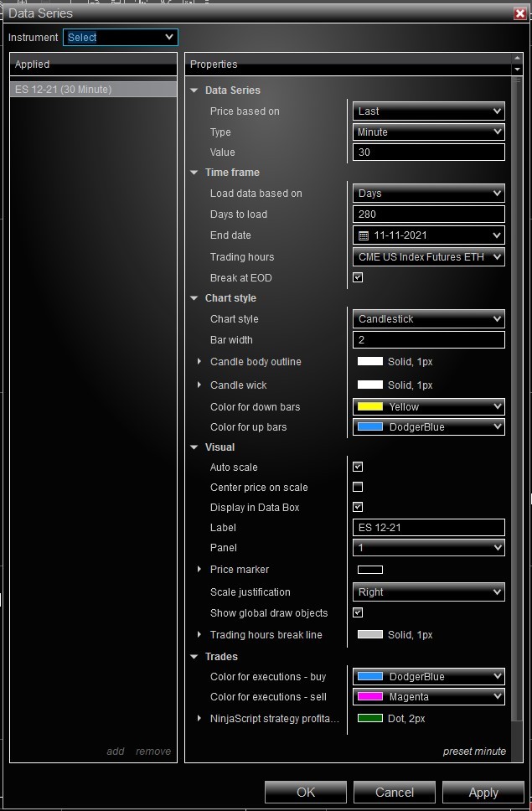
Task: Toggle Display in Data Box checkbox
Action: click(358, 508)
